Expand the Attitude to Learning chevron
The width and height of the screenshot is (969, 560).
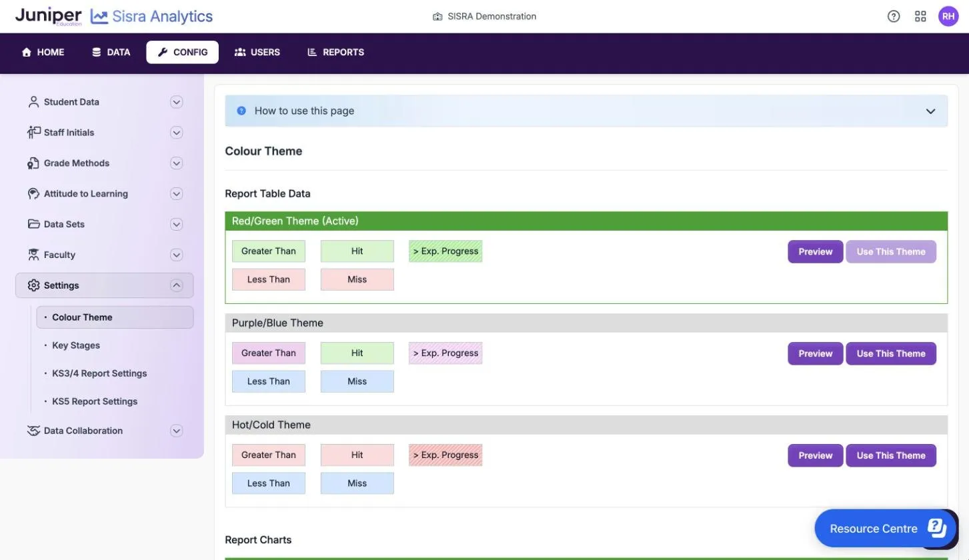176,194
